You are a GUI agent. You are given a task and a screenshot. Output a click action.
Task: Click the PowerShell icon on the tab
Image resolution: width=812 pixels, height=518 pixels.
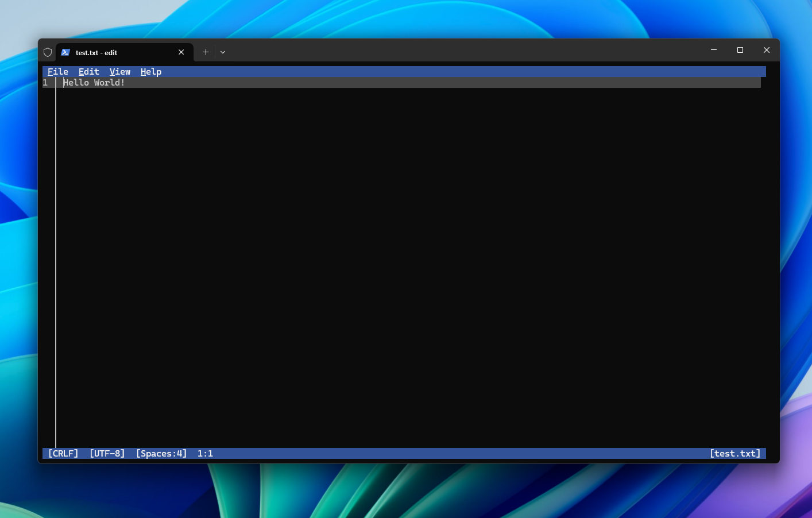pos(66,52)
